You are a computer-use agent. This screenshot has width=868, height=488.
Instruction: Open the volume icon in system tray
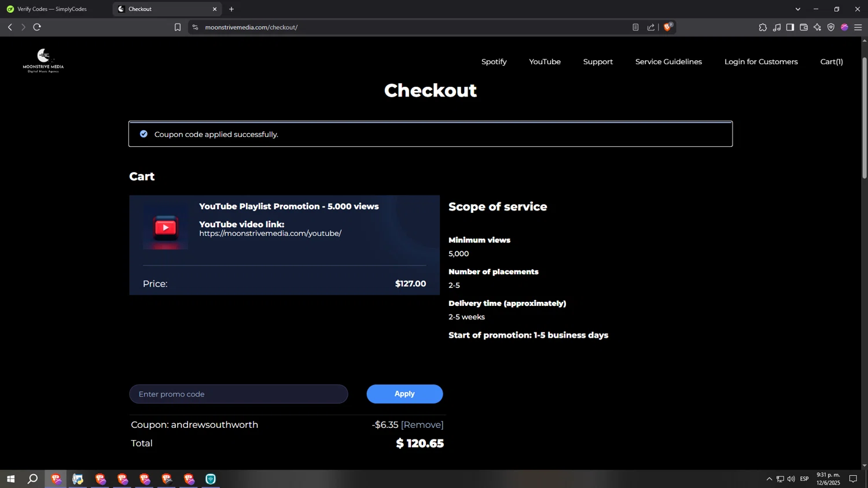click(x=791, y=479)
